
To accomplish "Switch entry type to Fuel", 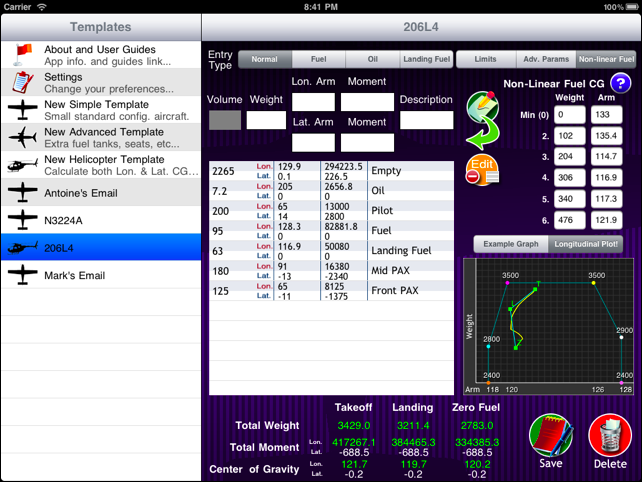I will click(x=319, y=60).
